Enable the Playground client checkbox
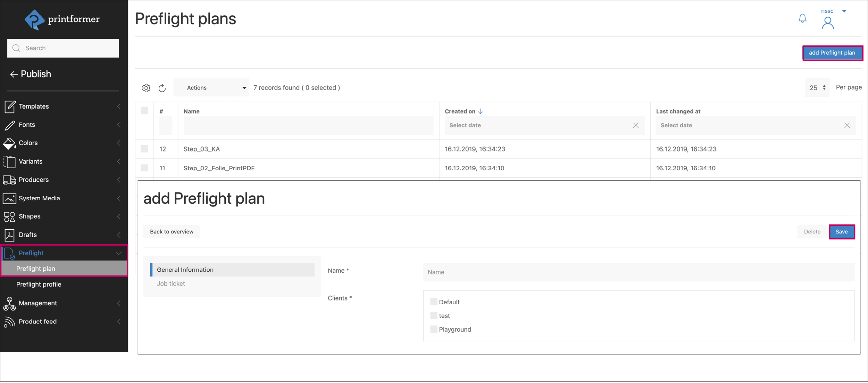Screen dimensions: 868x383 434,329
